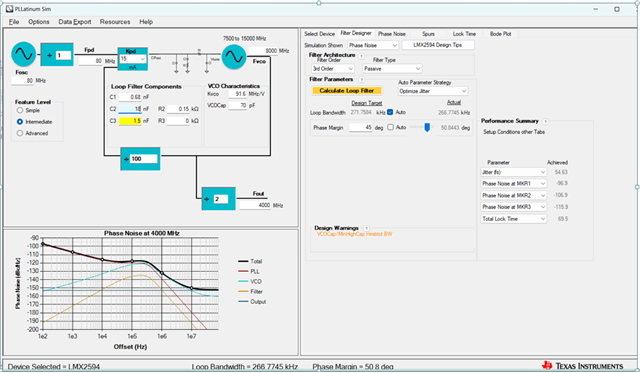This screenshot has width=640, height=373.
Task: Select the Simple feature level
Action: 20,111
